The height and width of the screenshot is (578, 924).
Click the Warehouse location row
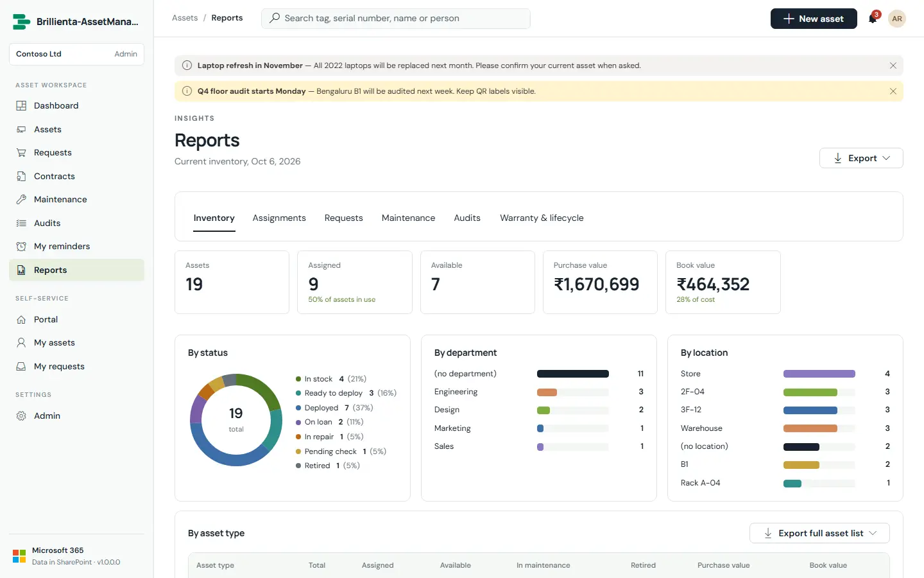click(x=785, y=428)
